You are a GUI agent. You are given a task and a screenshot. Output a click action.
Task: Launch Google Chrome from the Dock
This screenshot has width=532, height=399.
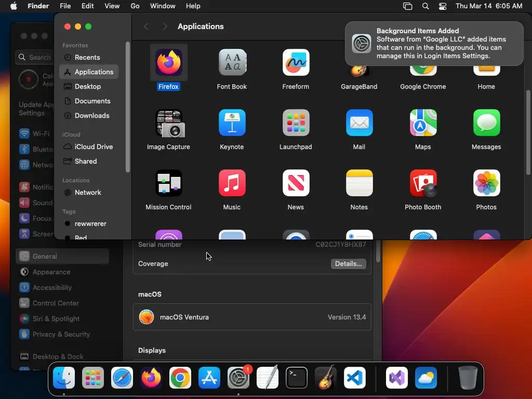pos(180,378)
